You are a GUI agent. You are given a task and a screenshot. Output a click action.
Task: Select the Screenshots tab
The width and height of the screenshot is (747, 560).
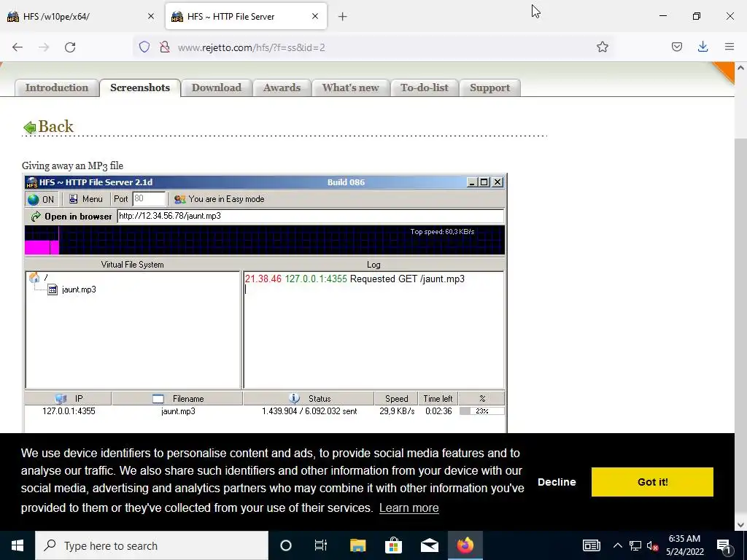(140, 88)
